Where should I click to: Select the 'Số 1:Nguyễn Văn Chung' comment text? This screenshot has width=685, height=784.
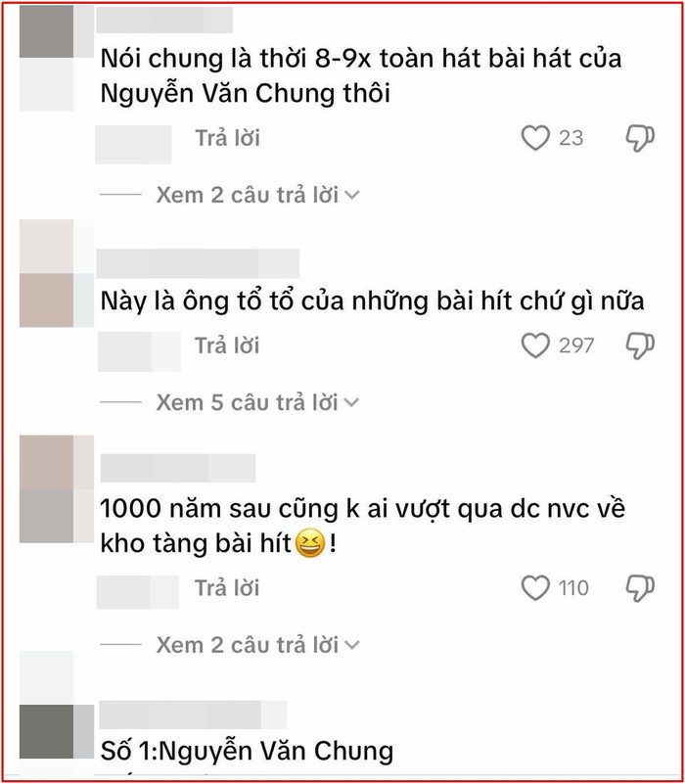(x=247, y=751)
